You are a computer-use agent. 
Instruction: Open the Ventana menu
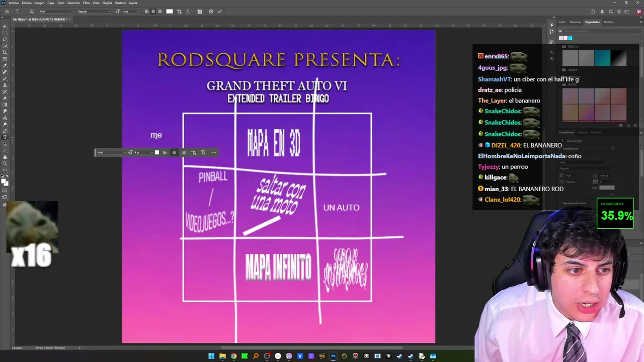coord(120,3)
